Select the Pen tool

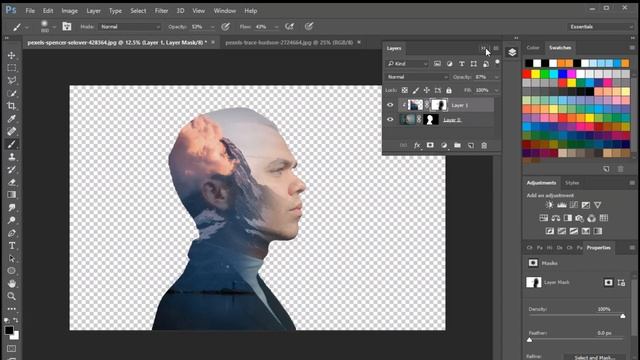pos(11,233)
